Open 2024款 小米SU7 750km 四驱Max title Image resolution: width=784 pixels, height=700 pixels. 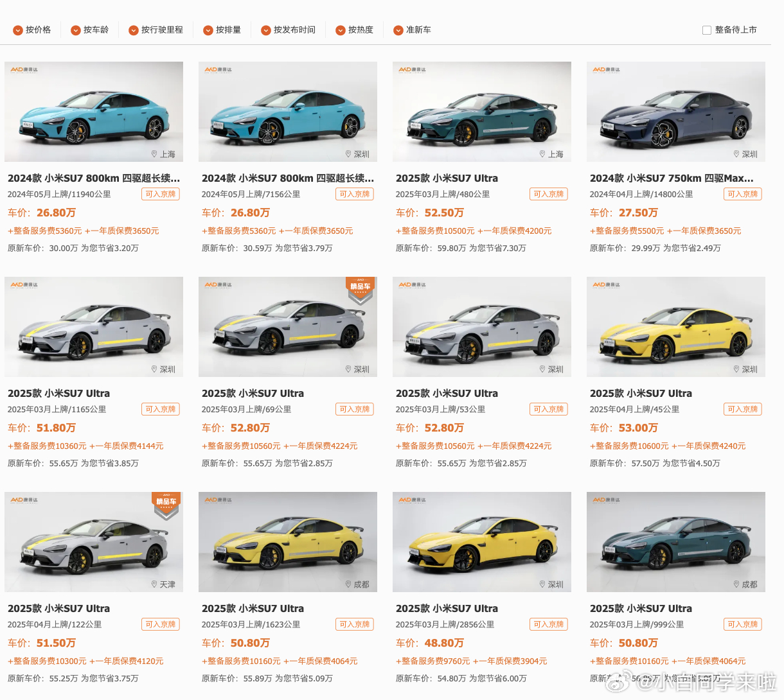(672, 179)
